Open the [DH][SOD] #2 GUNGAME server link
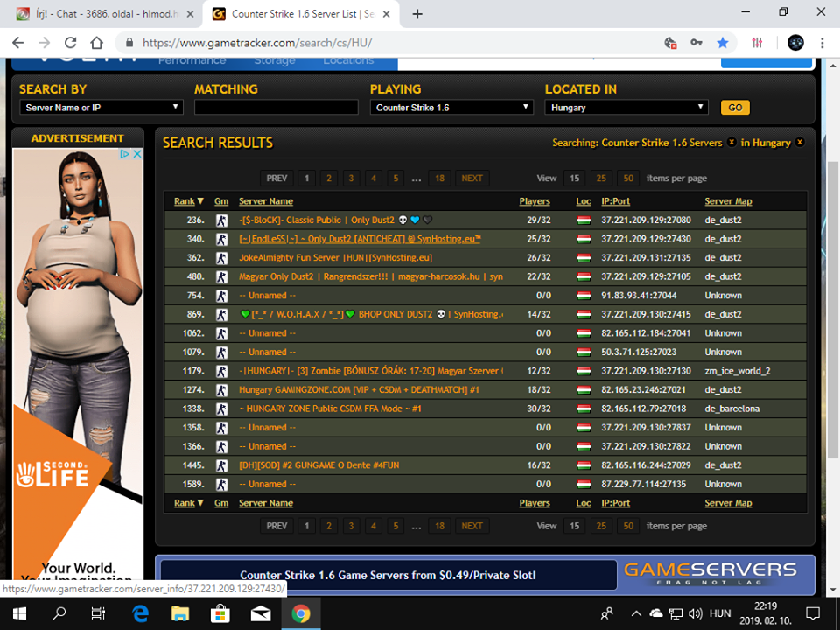The height and width of the screenshot is (630, 840). click(x=318, y=465)
